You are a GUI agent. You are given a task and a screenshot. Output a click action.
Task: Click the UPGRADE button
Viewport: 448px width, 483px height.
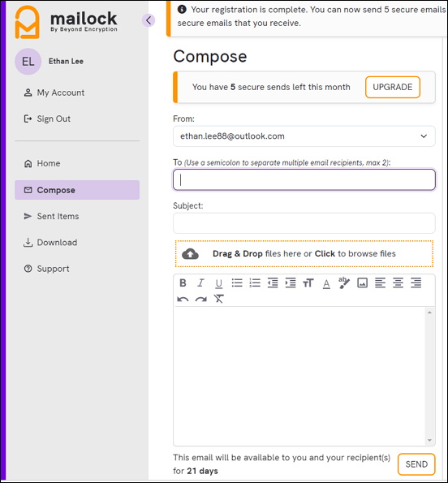coord(393,87)
